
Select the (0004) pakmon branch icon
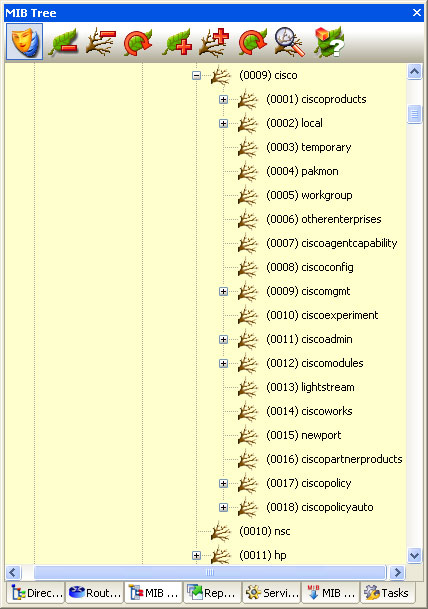coord(247,172)
